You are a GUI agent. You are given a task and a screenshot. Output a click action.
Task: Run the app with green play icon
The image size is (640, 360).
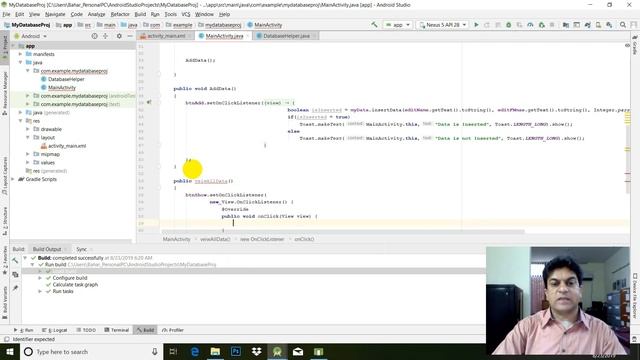pyautogui.click(x=476, y=25)
